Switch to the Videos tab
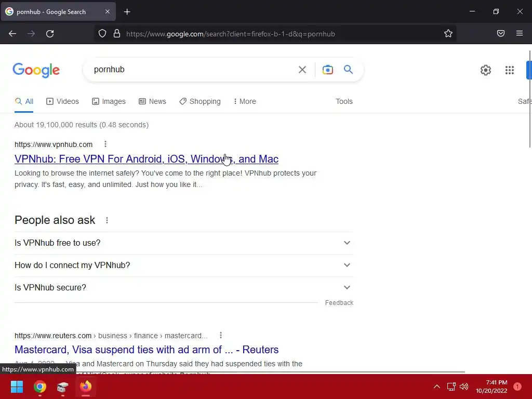 pyautogui.click(x=63, y=101)
